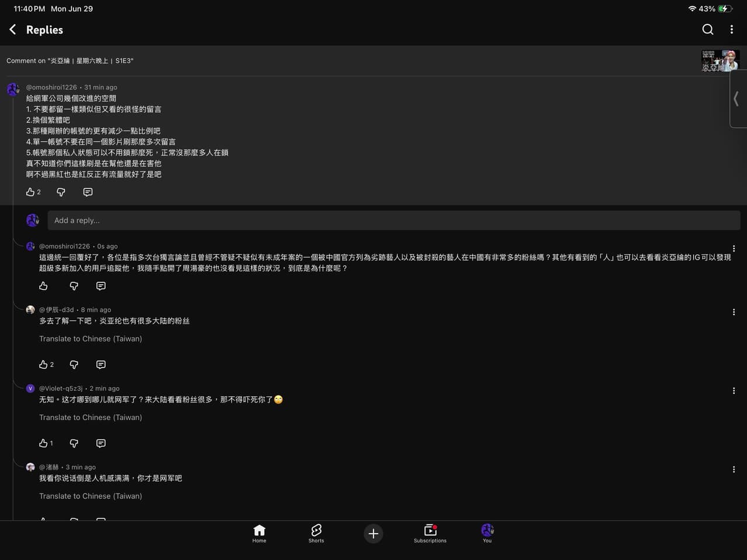Go back using the Replies arrow
The image size is (747, 560).
pos(12,29)
